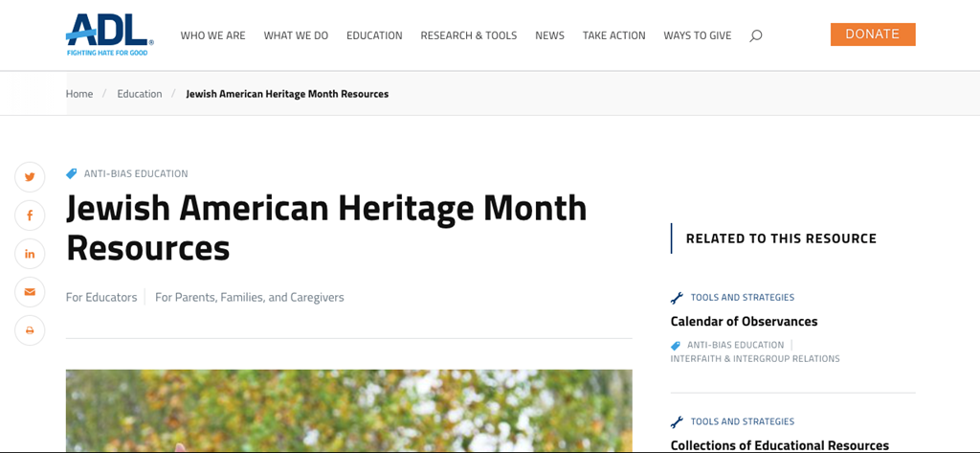Navigate to Home breadcrumb link
The height and width of the screenshot is (453, 980).
tap(79, 94)
